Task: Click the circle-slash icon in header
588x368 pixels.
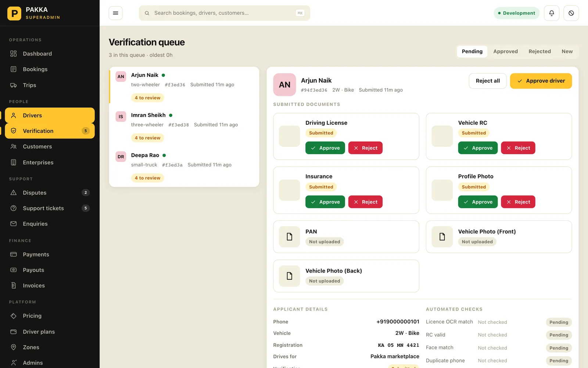Action: point(571,13)
